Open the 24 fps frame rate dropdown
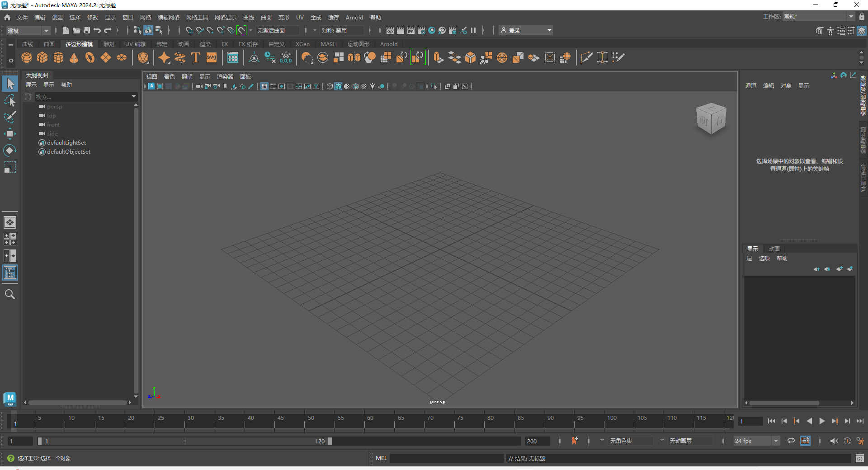 pos(776,441)
